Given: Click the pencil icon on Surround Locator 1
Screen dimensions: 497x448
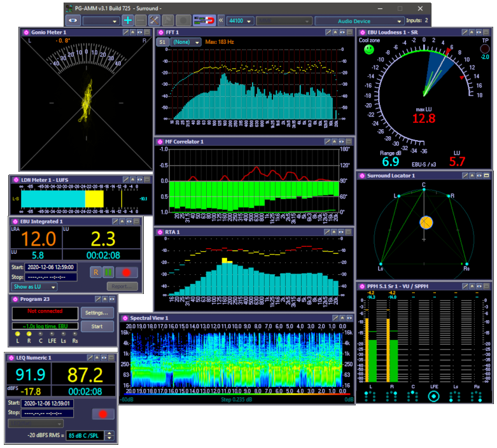Looking at the screenshot, I should [x=465, y=176].
